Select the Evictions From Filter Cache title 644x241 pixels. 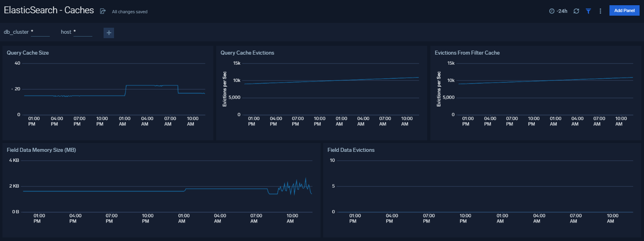(x=467, y=53)
